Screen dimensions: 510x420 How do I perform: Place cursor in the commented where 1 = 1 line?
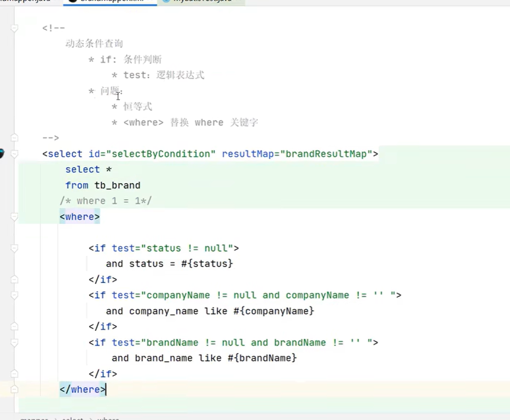(106, 201)
